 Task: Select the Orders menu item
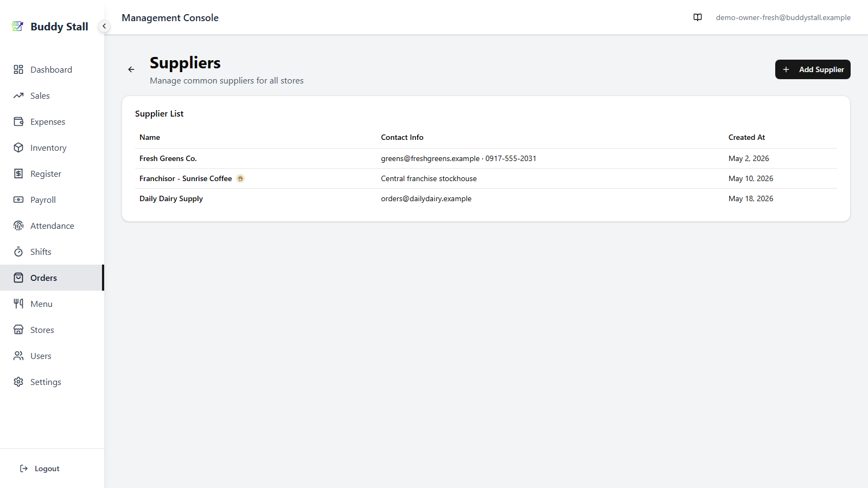click(x=52, y=278)
